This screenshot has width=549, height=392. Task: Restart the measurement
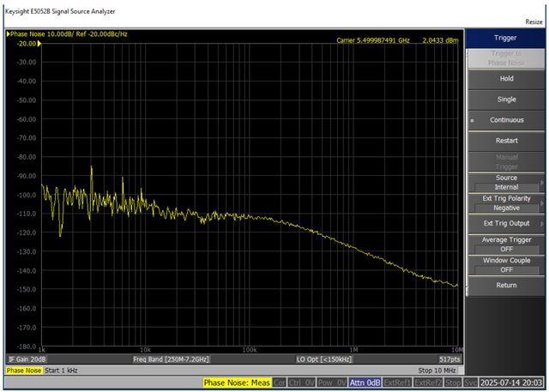coord(506,141)
